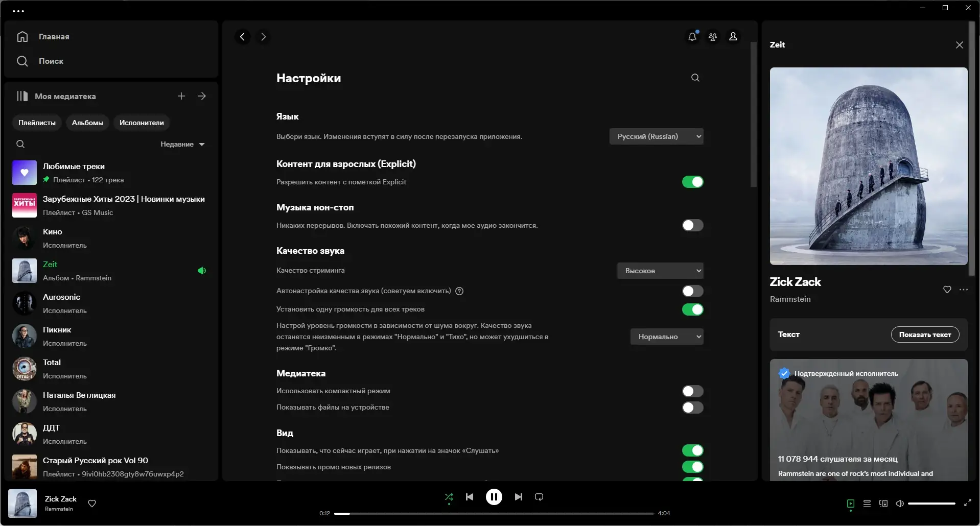The height and width of the screenshot is (526, 980).
Task: Open the Недавние sort dropdown
Action: tap(182, 144)
